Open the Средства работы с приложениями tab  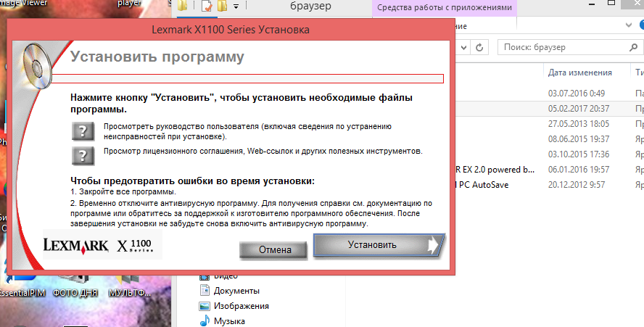pos(445,7)
